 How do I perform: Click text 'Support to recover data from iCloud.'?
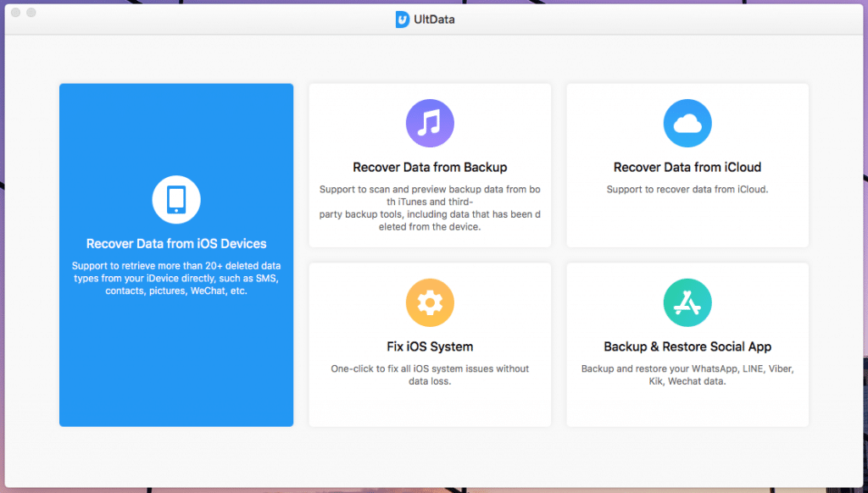pyautogui.click(x=687, y=189)
